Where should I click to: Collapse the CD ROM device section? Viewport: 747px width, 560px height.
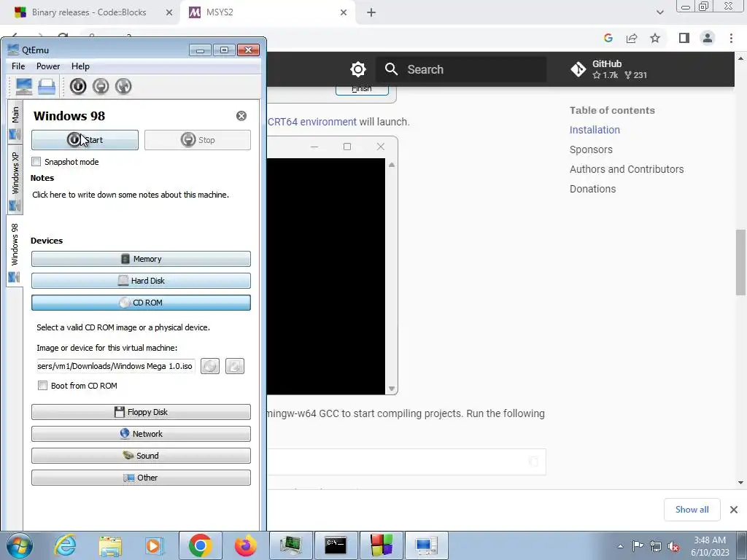(x=141, y=303)
